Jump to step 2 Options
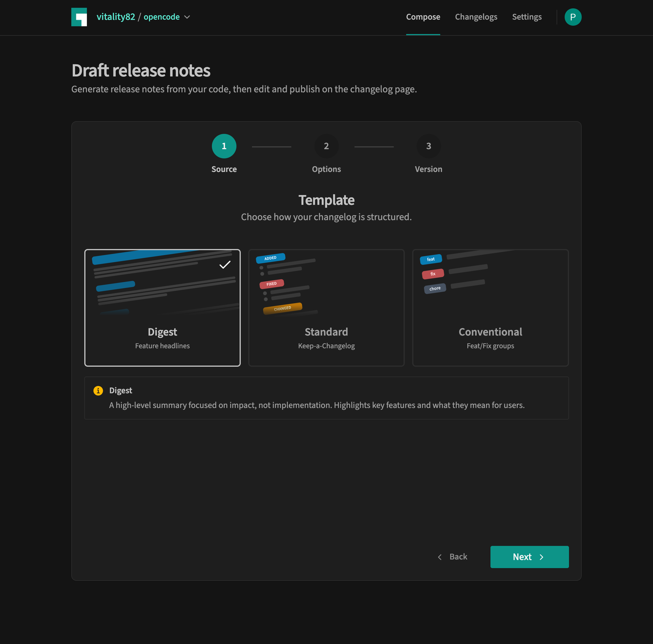 326,146
